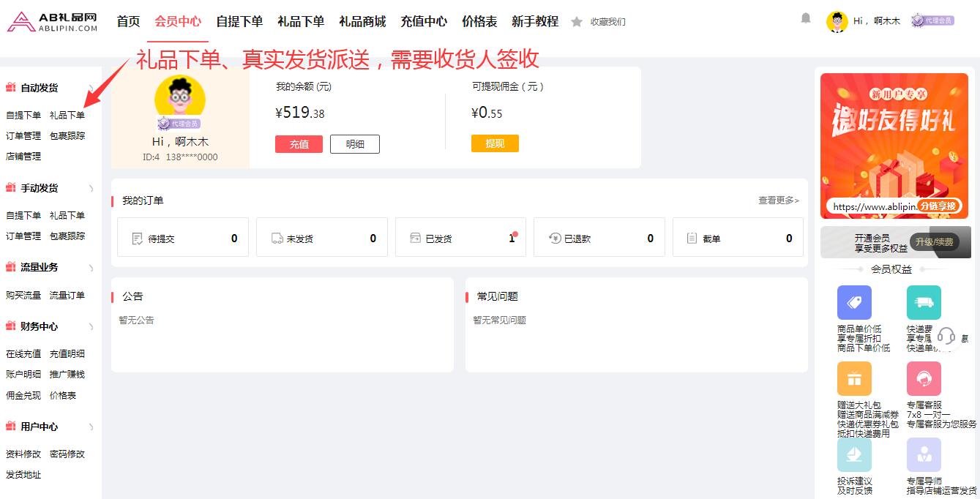Viewport: 980px width, 499px height.
Task: Click the notification bell icon
Action: point(806,18)
